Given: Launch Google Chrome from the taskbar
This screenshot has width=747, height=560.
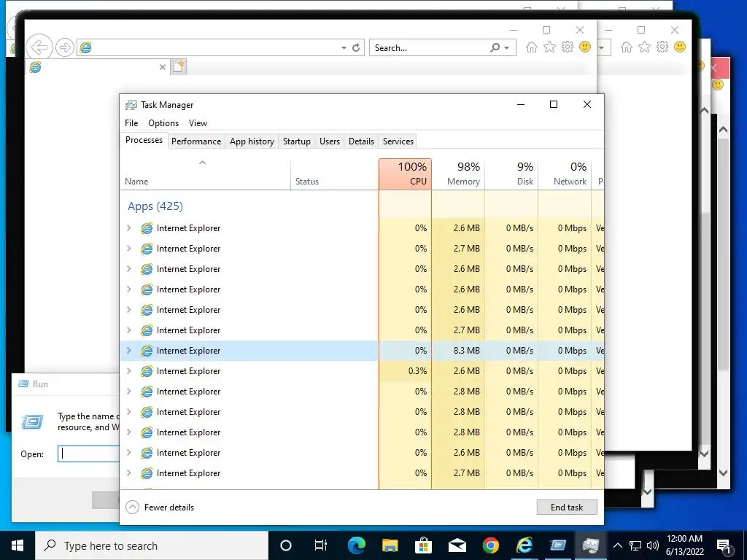Looking at the screenshot, I should (491, 545).
